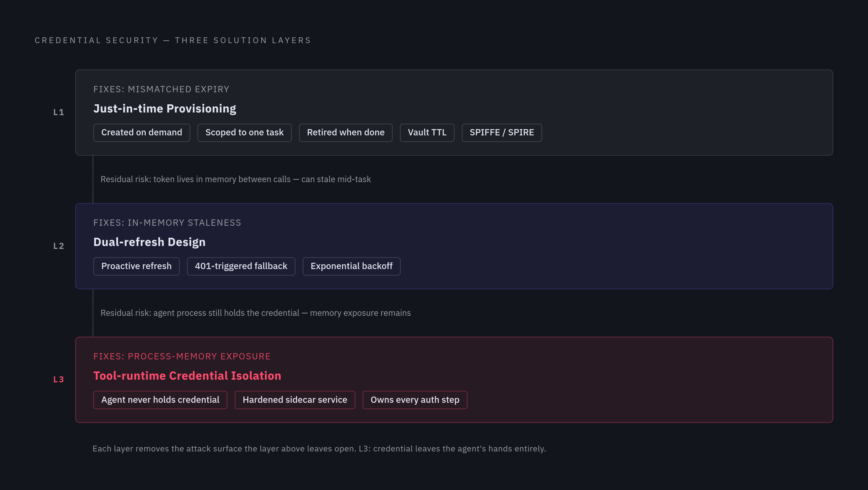The image size is (868, 490).
Task: Click the 'FIXES: MISMATCHED EXPIRY' label
Action: coord(161,89)
